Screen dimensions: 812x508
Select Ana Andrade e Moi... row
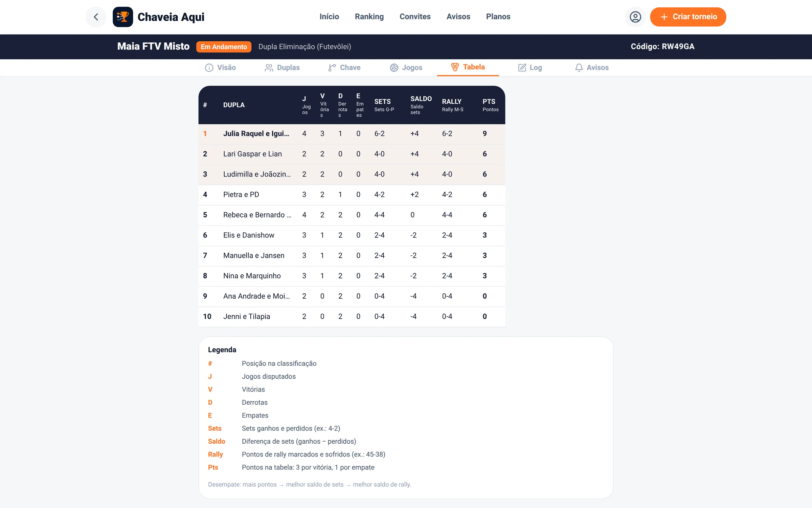(352, 296)
